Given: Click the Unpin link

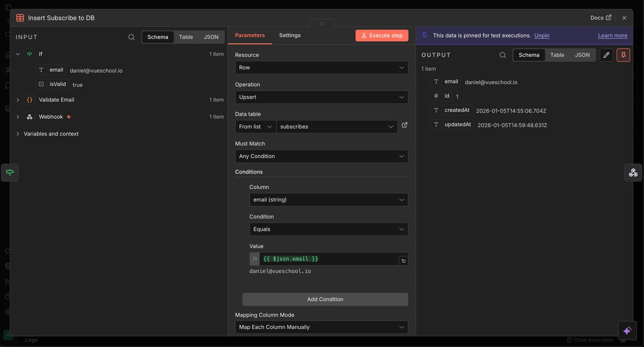Looking at the screenshot, I should click(x=542, y=35).
